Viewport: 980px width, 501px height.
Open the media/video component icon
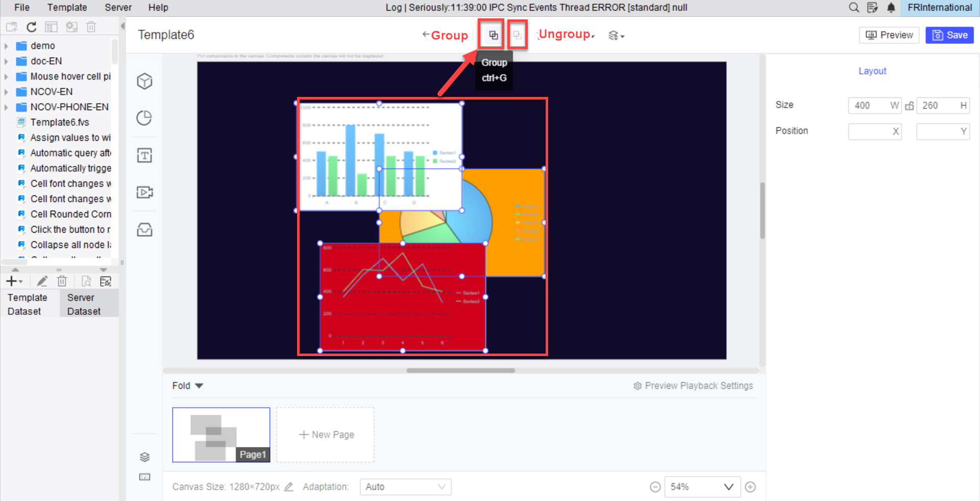[145, 192]
